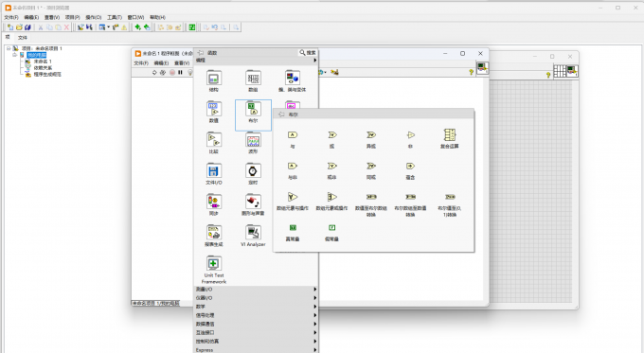
Task: Open the Boolean (布尔) palette folder
Action: click(x=253, y=115)
